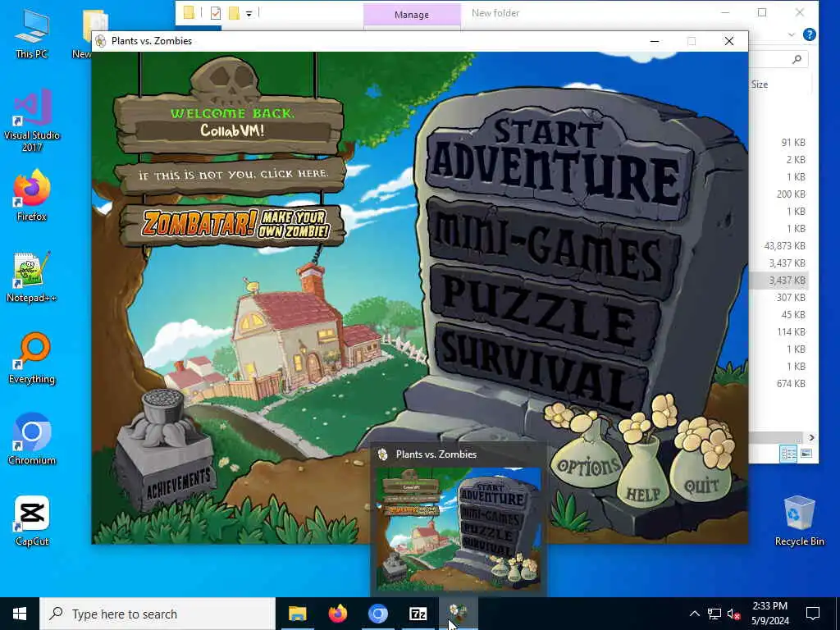
Task: Click the Zombatar make your own zombie sign
Action: pos(234,224)
